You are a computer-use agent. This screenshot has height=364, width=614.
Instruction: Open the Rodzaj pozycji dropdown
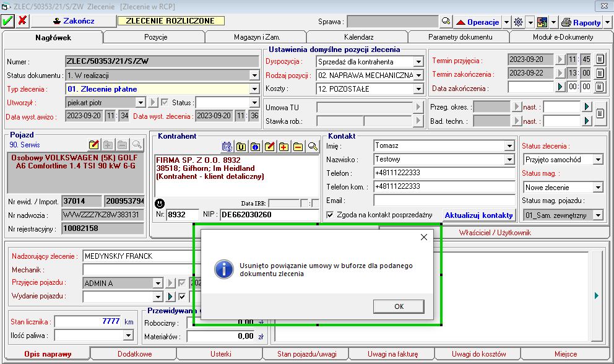pos(418,76)
